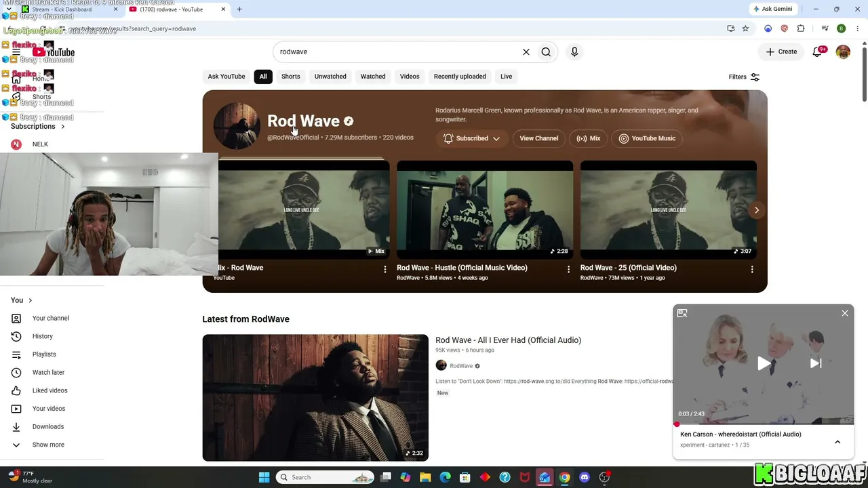
Task: Focus the YouTube search input field
Action: [399, 52]
